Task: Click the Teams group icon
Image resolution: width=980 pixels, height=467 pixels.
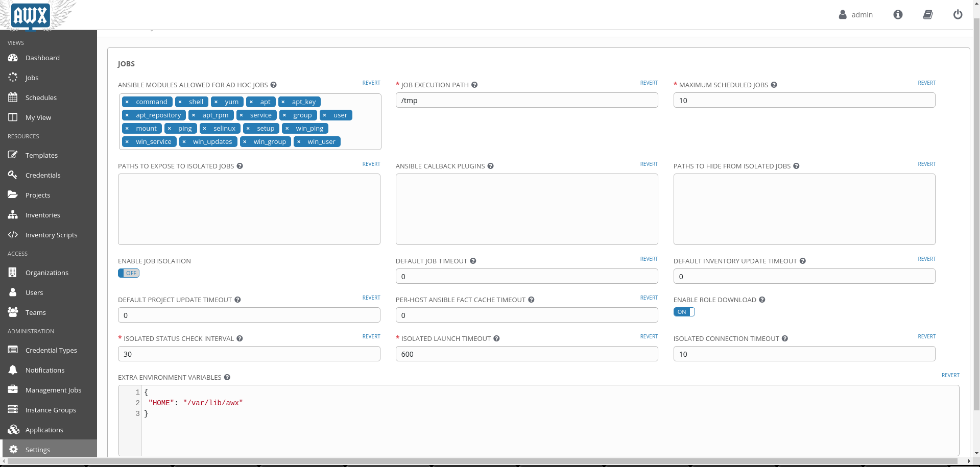Action: [x=13, y=312]
